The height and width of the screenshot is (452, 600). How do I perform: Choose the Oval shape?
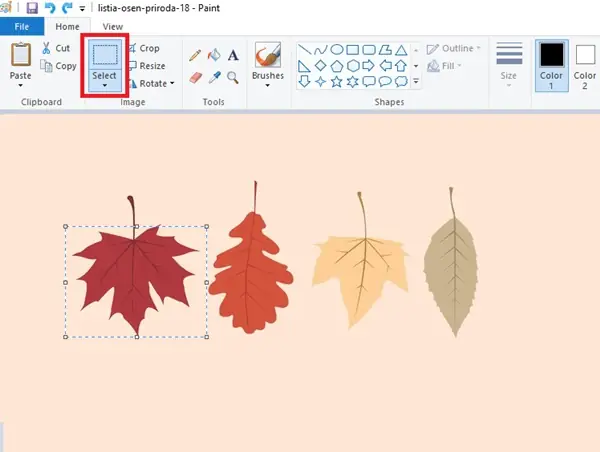pyautogui.click(x=336, y=49)
